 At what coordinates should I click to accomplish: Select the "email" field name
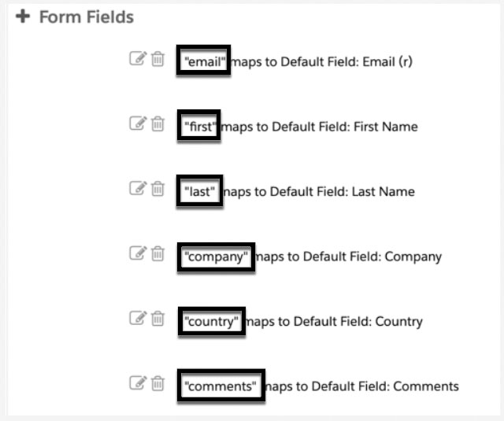pyautogui.click(x=205, y=61)
